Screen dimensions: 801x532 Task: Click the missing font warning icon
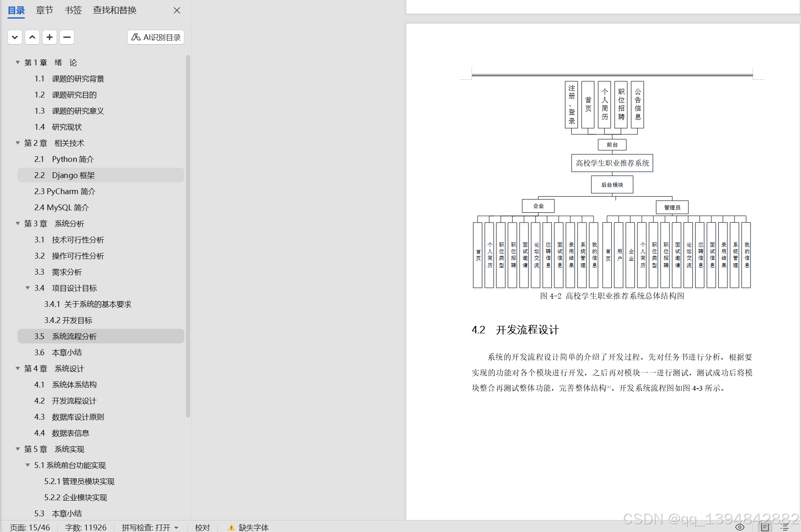click(231, 527)
